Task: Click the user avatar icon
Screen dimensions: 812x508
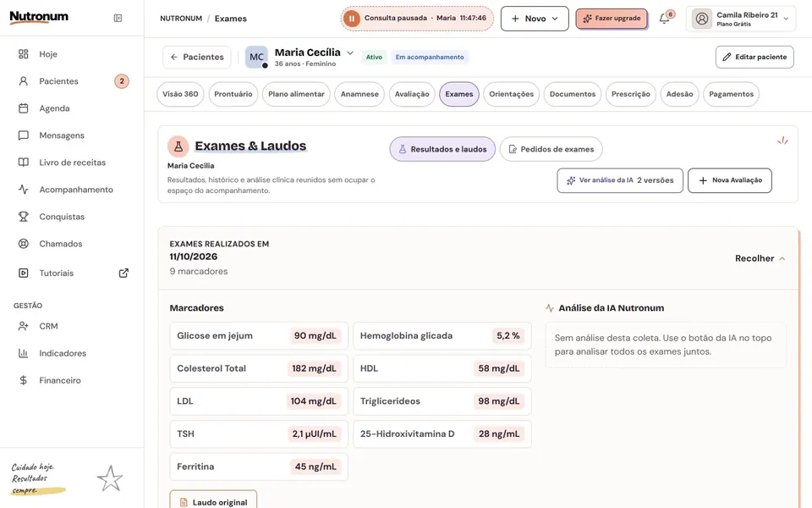Action: 702,19
